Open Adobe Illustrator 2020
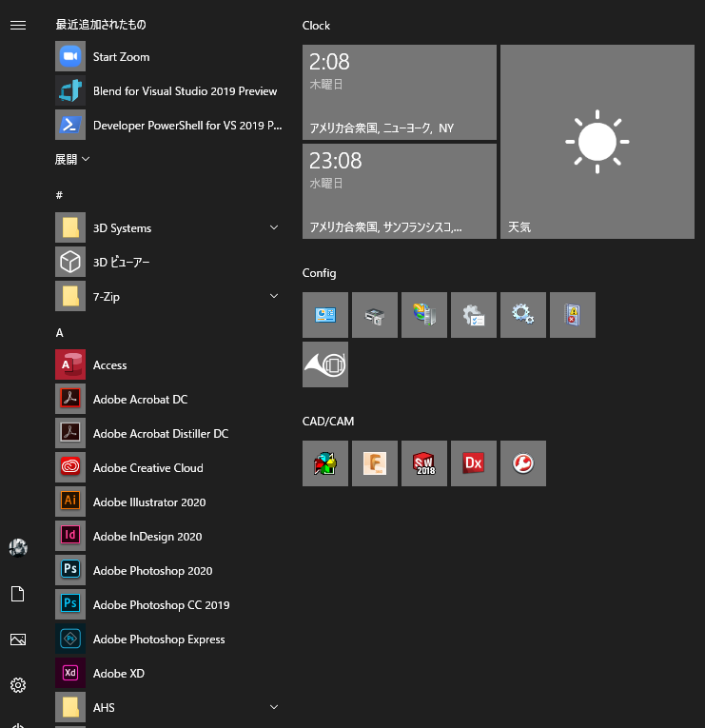This screenshot has height=728, width=705. tap(169, 502)
